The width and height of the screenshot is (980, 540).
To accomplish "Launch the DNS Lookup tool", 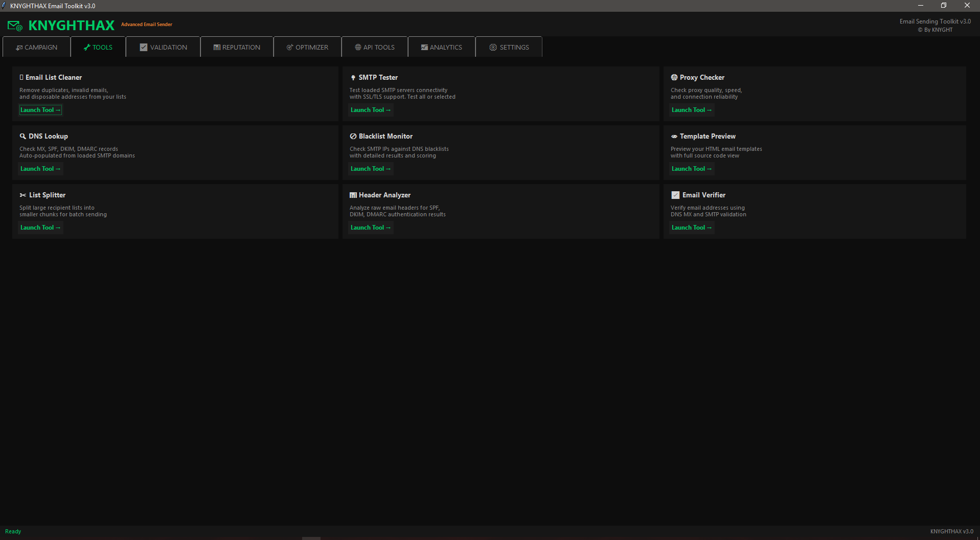I will pyautogui.click(x=40, y=169).
